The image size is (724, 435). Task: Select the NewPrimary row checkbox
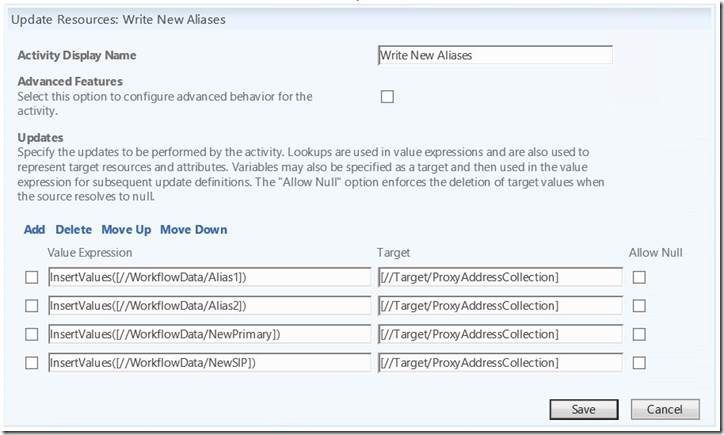pos(31,334)
